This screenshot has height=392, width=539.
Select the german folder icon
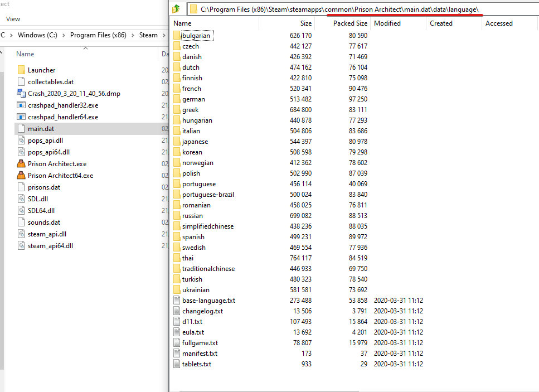click(x=177, y=99)
